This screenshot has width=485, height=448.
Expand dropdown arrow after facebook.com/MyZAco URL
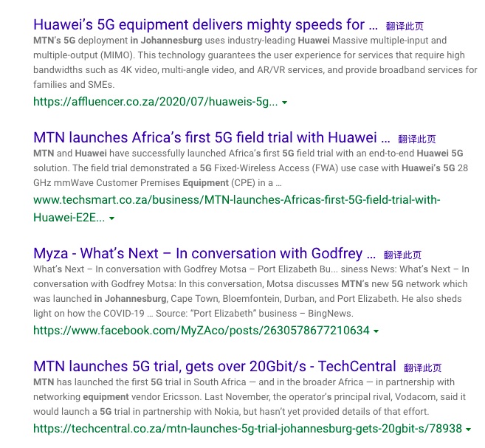[376, 331]
